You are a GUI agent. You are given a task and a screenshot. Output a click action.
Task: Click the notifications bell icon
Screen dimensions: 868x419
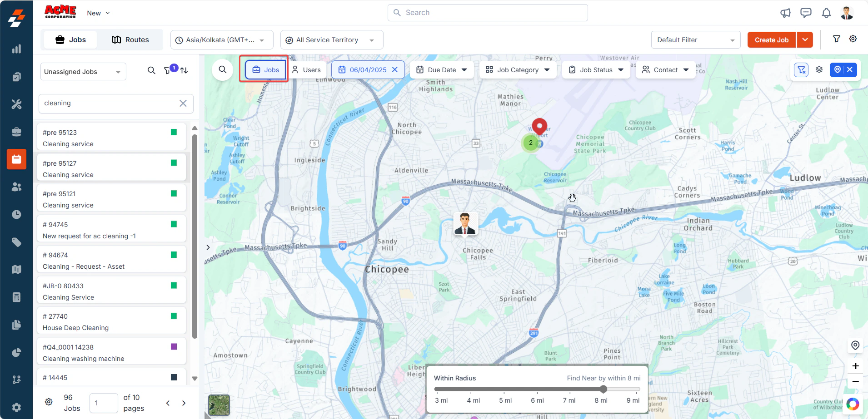pos(826,13)
